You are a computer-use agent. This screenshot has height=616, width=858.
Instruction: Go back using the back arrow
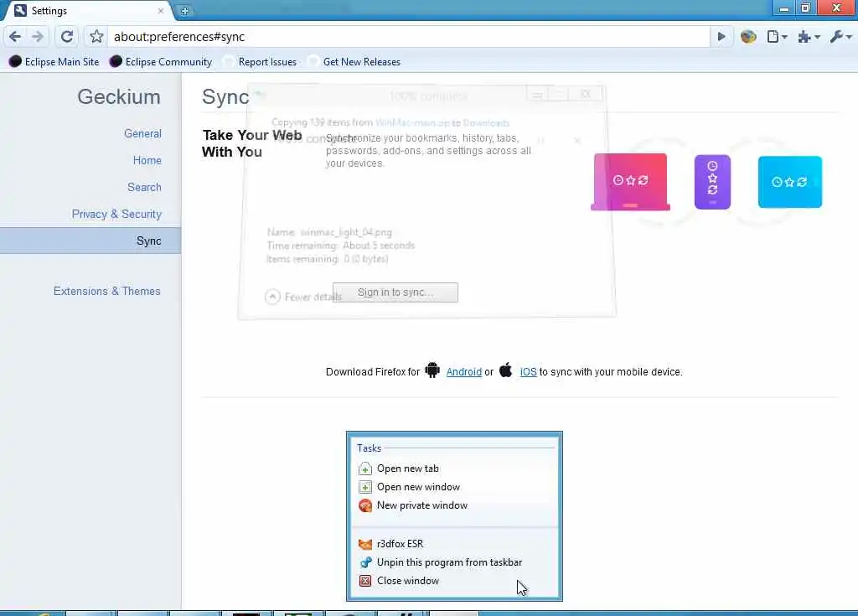(x=15, y=37)
